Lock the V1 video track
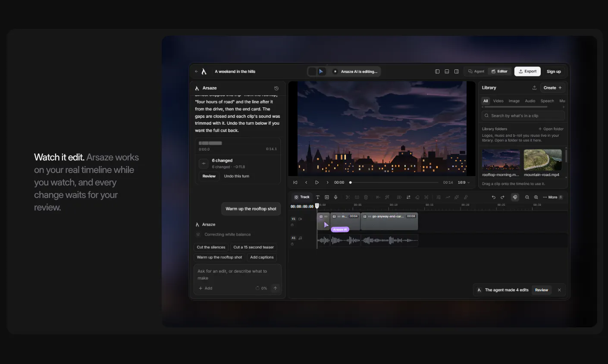The height and width of the screenshot is (364, 608). 292,225
